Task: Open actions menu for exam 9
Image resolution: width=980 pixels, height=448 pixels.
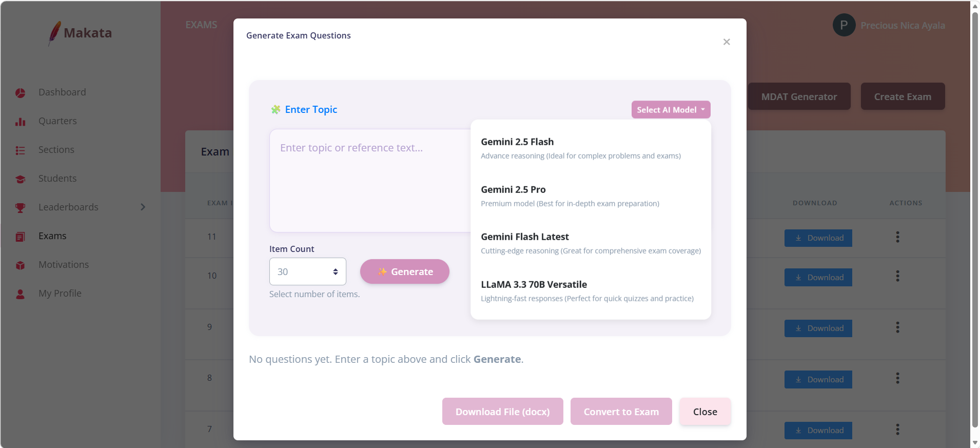Action: (x=897, y=327)
